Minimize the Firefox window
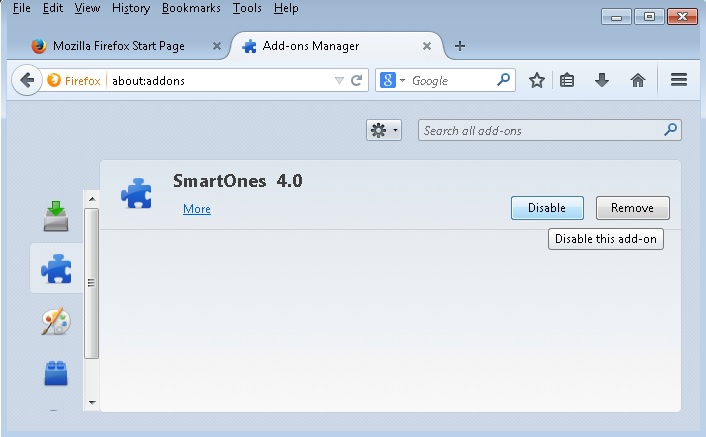Screen dimensions: 706x437 (616, 17)
